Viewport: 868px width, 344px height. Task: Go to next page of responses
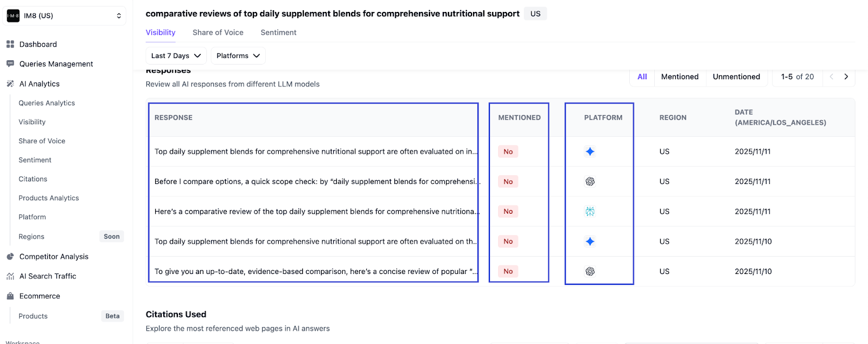(846, 77)
